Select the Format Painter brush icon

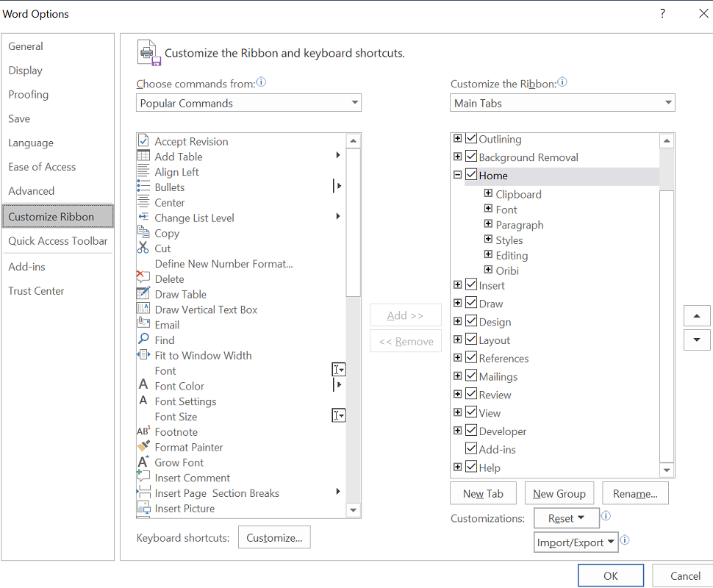(143, 447)
